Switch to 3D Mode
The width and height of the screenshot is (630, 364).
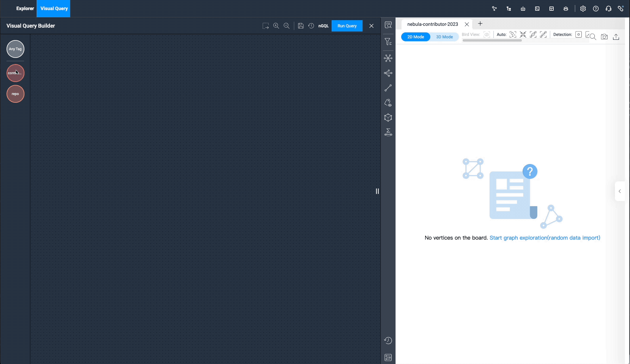click(x=444, y=37)
